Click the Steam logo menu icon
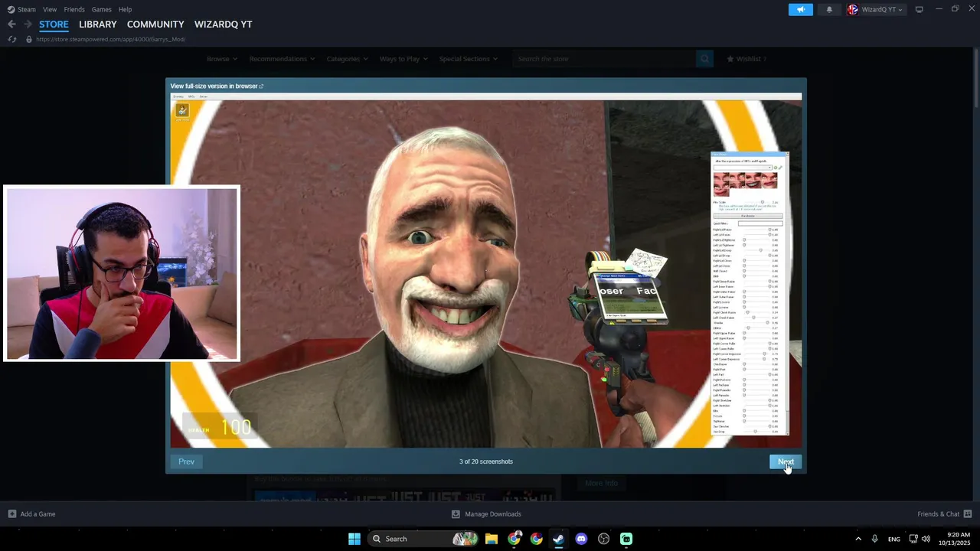This screenshot has height=551, width=980. tap(11, 9)
